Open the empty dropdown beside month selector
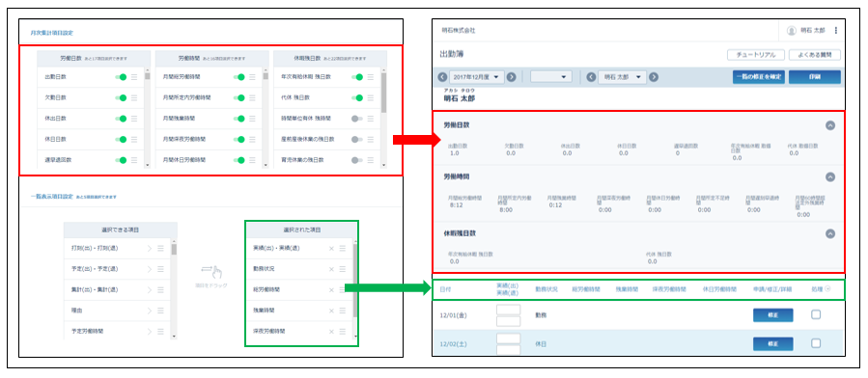The height and width of the screenshot is (378, 868). pyautogui.click(x=550, y=77)
